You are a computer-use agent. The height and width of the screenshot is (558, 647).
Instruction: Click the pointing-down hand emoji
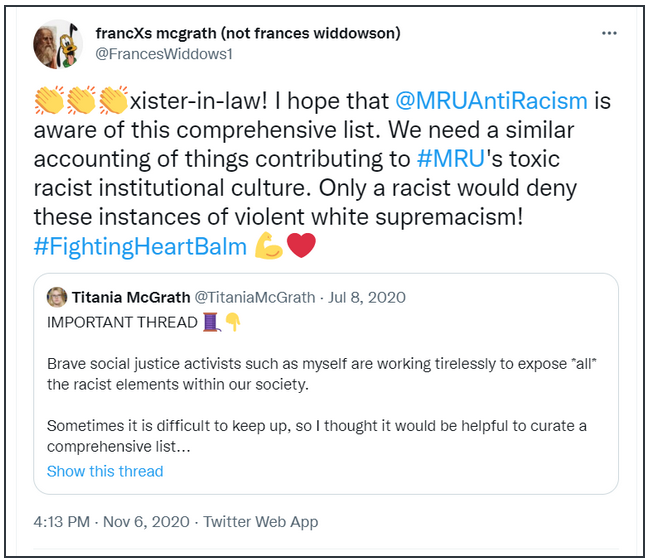click(x=232, y=322)
